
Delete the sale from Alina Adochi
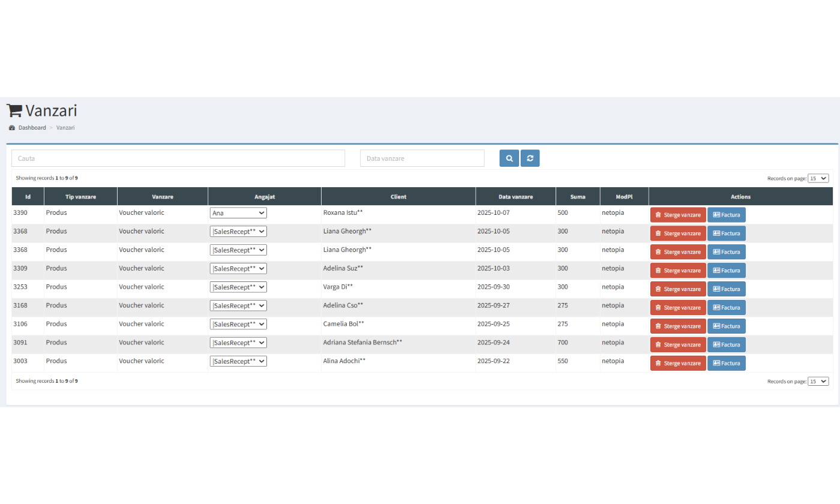pos(677,364)
